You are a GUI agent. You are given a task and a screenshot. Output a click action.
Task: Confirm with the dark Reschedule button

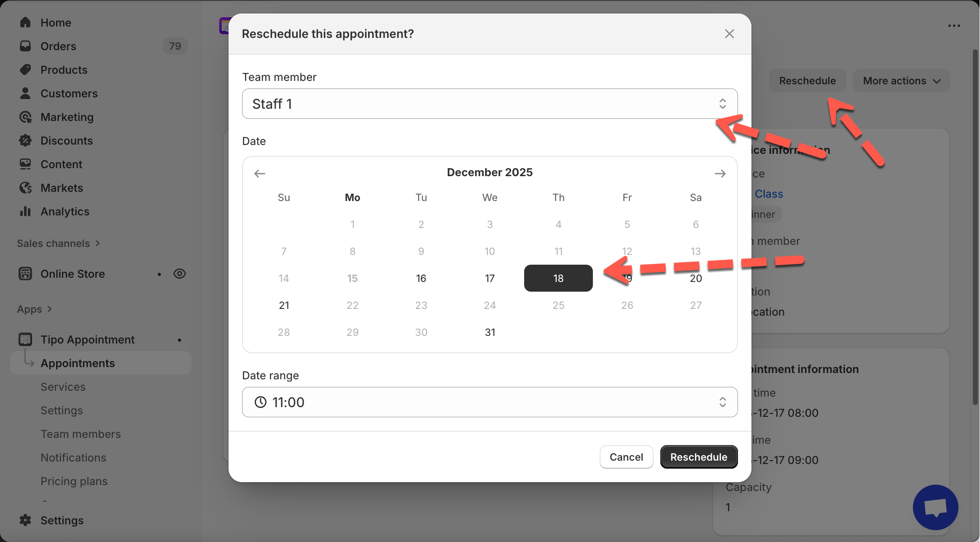699,457
